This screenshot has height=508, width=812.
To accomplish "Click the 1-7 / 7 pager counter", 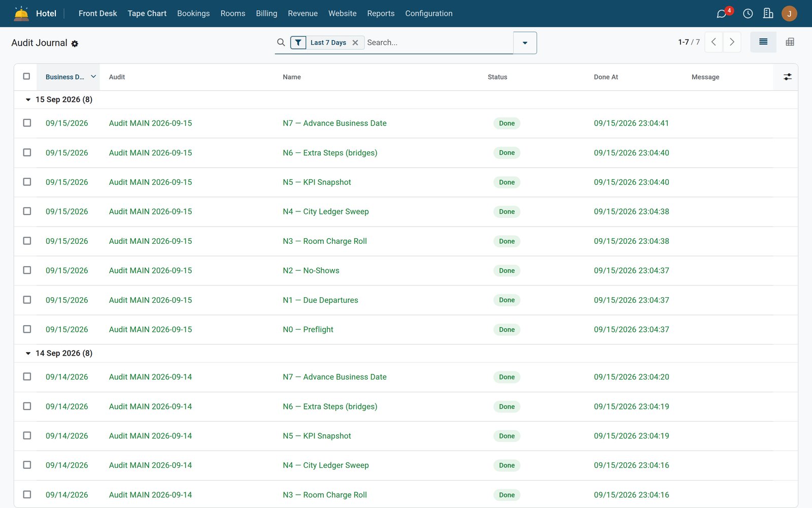I will (x=689, y=42).
